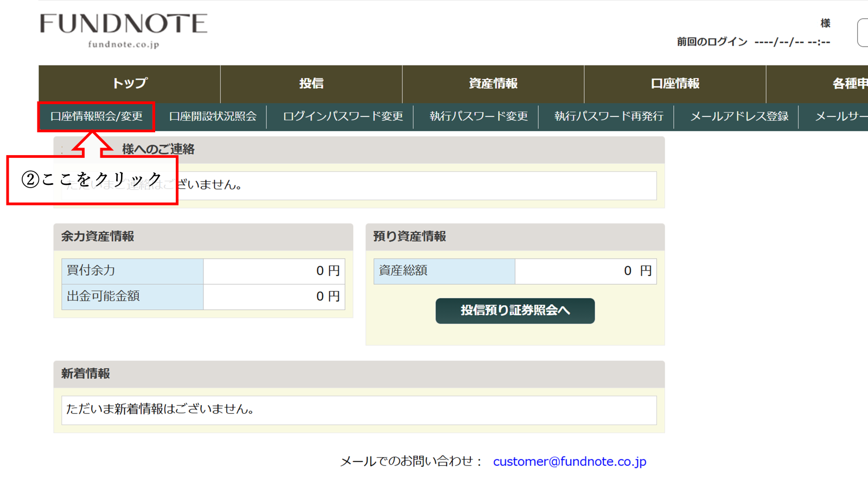
Task: Click 新着情報 panel header
Action: coord(359,374)
